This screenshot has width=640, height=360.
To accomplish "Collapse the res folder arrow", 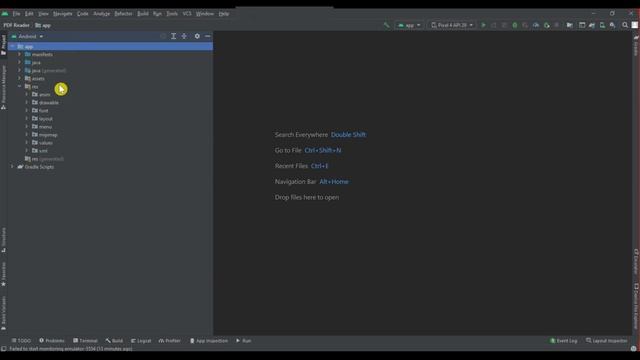I will [x=19, y=87].
